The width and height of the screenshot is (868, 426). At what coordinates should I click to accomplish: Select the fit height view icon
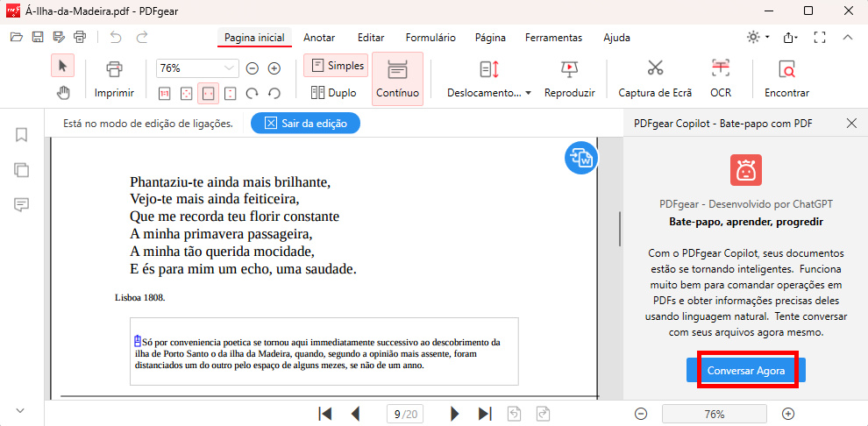coord(231,94)
